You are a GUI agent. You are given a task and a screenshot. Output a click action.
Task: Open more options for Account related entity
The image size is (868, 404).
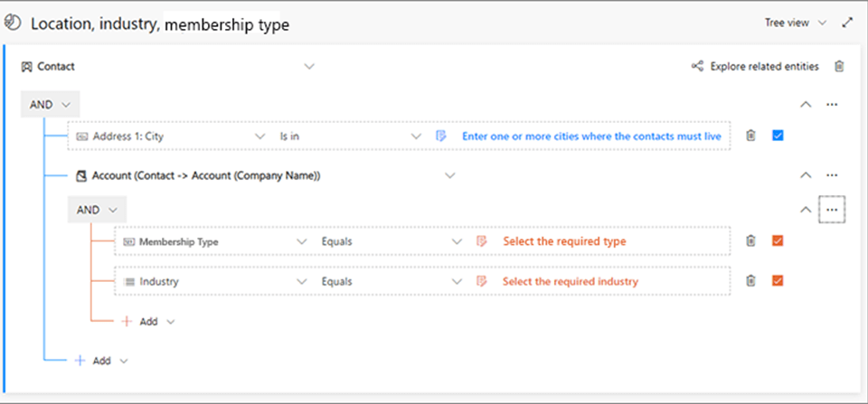(832, 174)
